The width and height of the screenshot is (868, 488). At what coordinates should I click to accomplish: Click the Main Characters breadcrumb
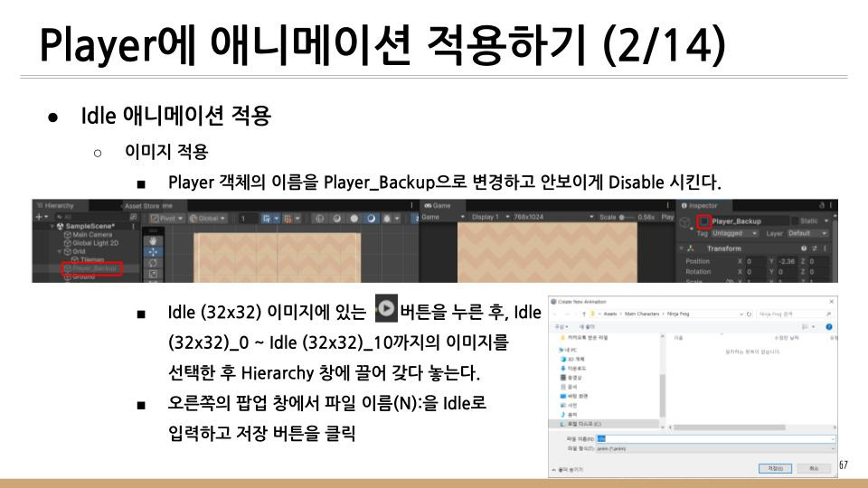[642, 314]
